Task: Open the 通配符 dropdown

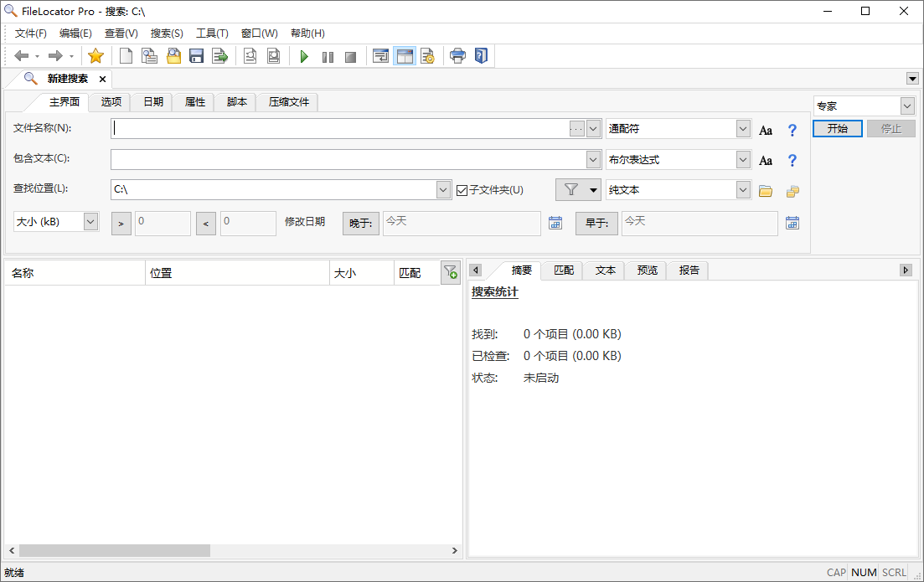Action: tap(742, 128)
